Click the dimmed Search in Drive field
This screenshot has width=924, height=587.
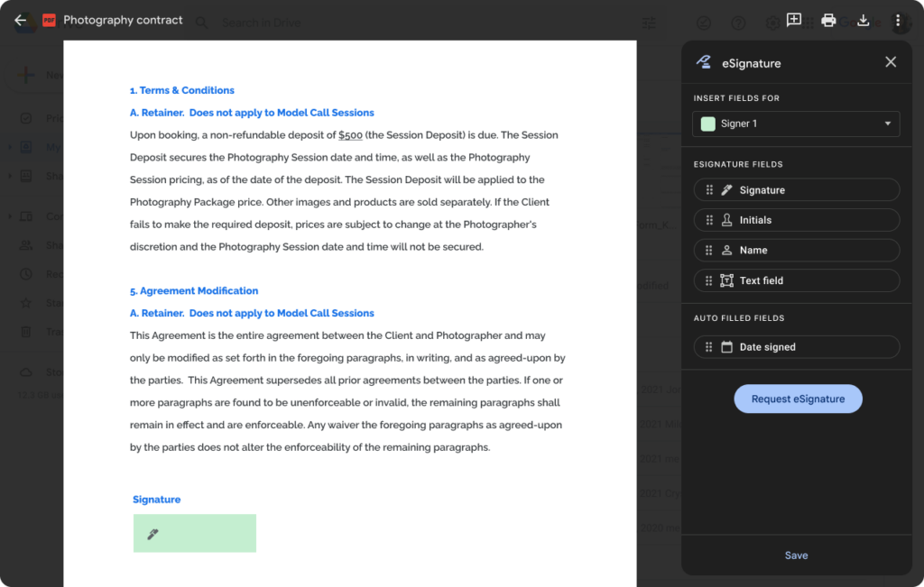pos(261,23)
